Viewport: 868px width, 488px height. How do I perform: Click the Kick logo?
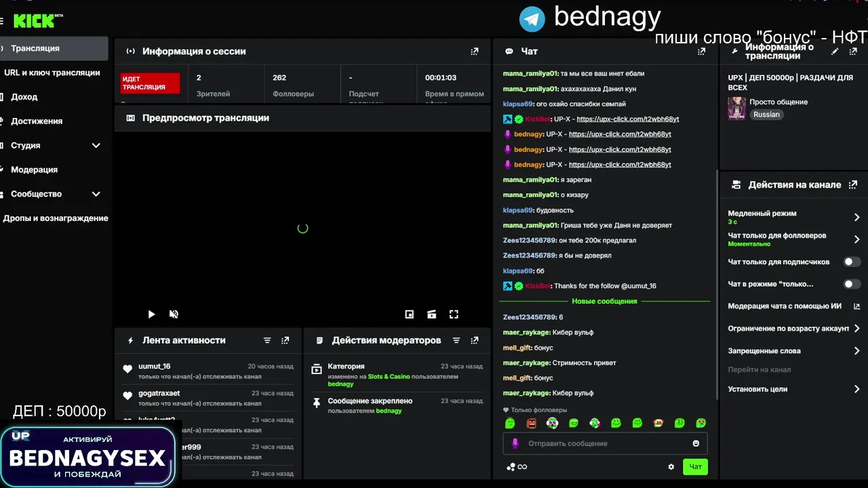click(x=38, y=20)
